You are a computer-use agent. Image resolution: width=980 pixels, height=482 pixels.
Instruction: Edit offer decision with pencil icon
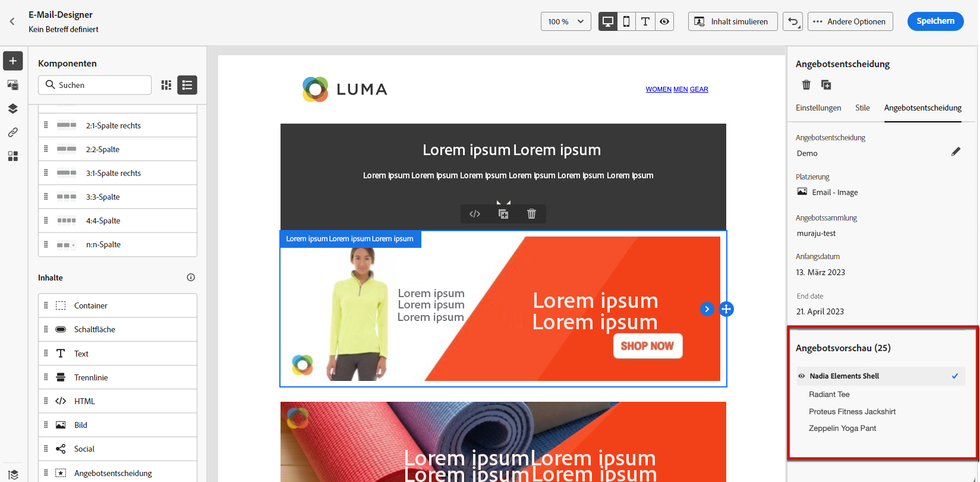pos(956,152)
